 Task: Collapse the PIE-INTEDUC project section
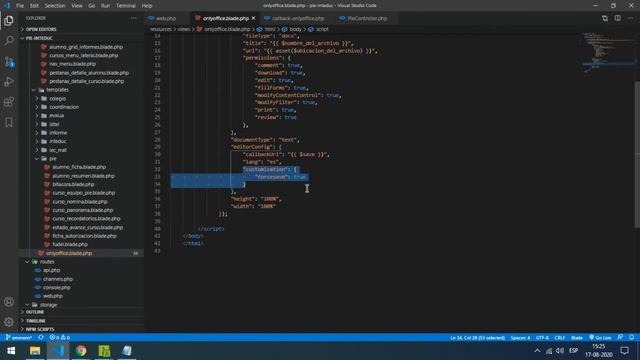39,38
